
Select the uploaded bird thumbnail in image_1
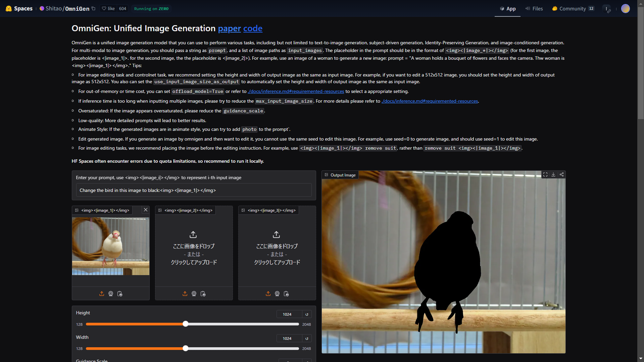pyautogui.click(x=111, y=247)
